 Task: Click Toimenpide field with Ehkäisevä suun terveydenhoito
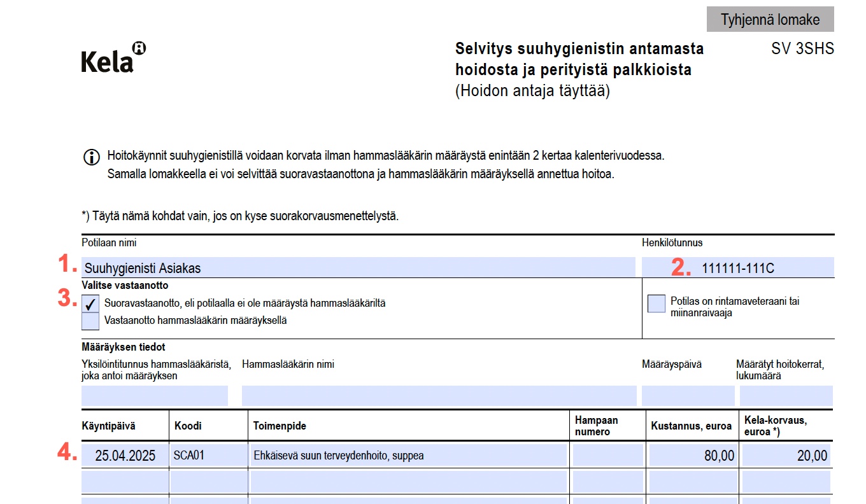[x=408, y=456]
